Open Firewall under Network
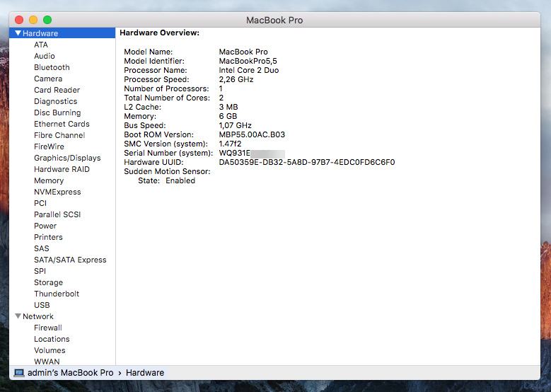This screenshot has height=392, width=551. (x=48, y=328)
